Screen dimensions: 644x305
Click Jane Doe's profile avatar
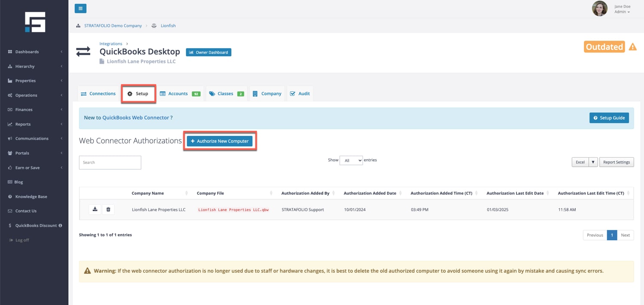599,9
